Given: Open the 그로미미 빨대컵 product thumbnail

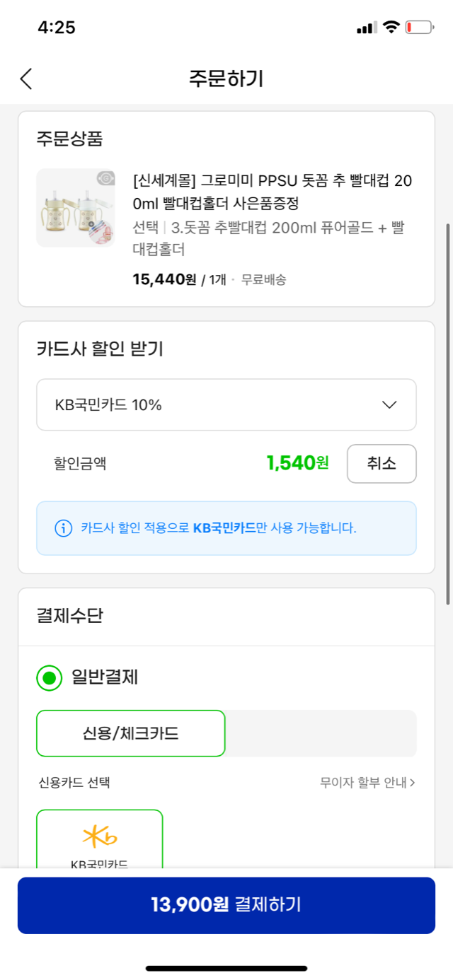Looking at the screenshot, I should [76, 208].
